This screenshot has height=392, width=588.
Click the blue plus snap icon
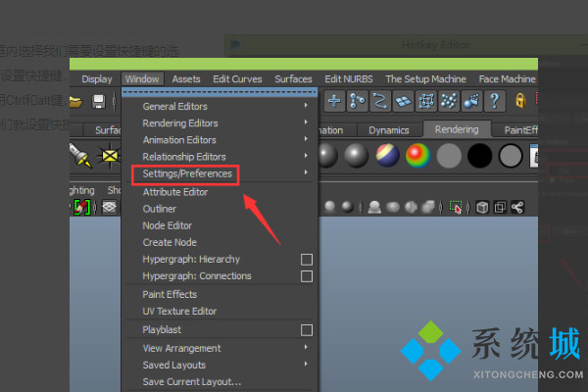(x=334, y=101)
